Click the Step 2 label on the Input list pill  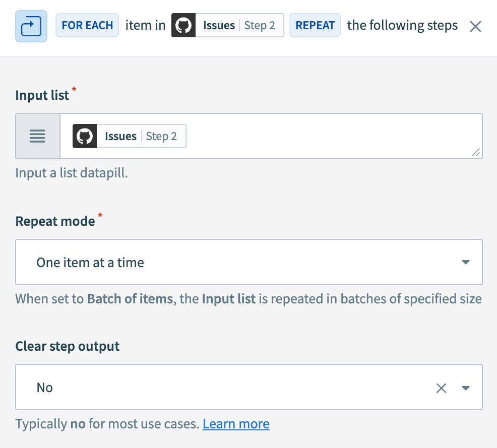pos(162,136)
